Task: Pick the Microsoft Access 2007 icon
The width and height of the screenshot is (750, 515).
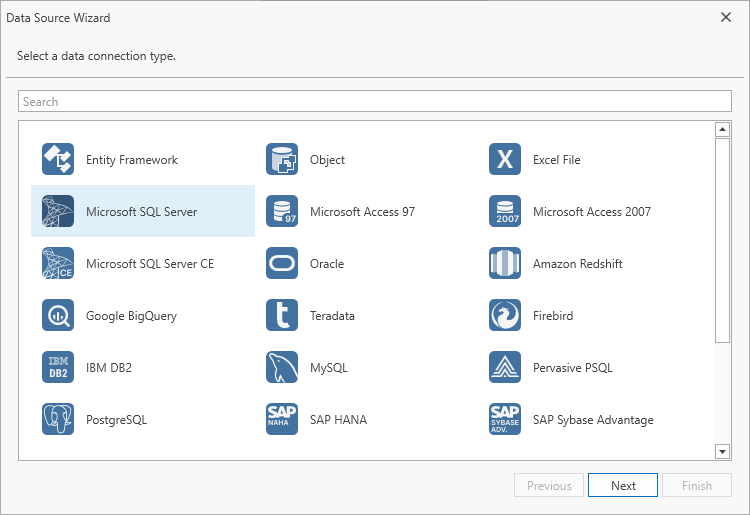Action: pyautogui.click(x=505, y=211)
